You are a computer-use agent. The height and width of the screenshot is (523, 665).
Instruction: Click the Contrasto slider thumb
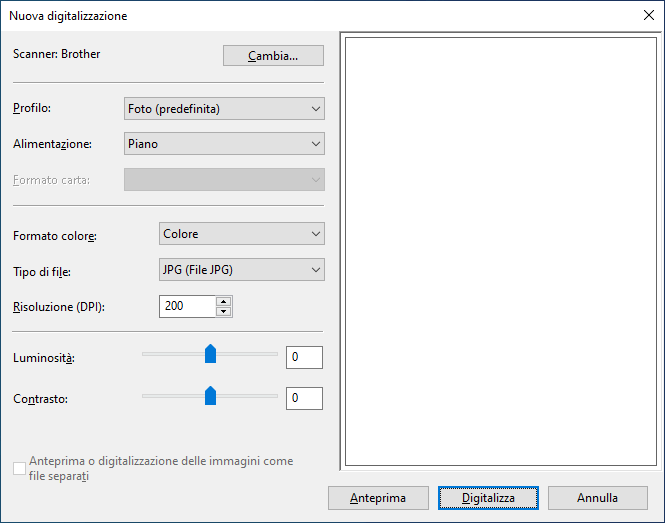click(x=210, y=396)
